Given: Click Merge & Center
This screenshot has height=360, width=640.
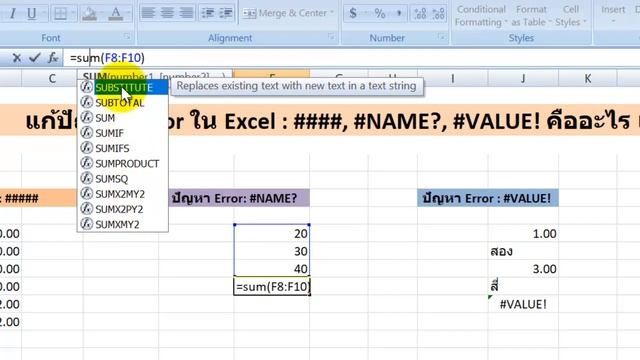Looking at the screenshot, I should click(x=285, y=13).
